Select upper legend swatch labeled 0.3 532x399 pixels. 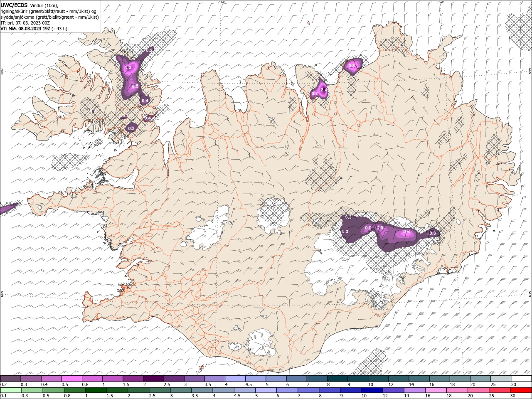31,379
